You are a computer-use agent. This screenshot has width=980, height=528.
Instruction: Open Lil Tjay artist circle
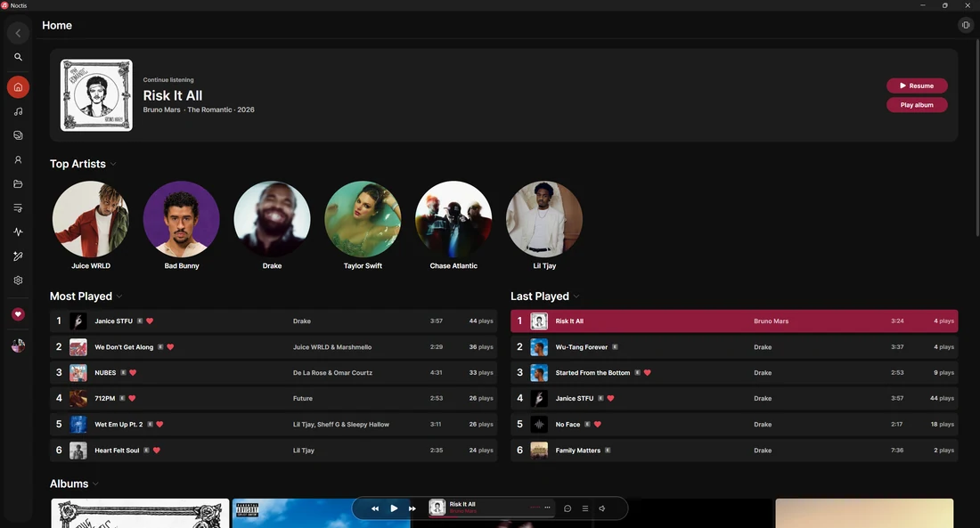coord(543,219)
